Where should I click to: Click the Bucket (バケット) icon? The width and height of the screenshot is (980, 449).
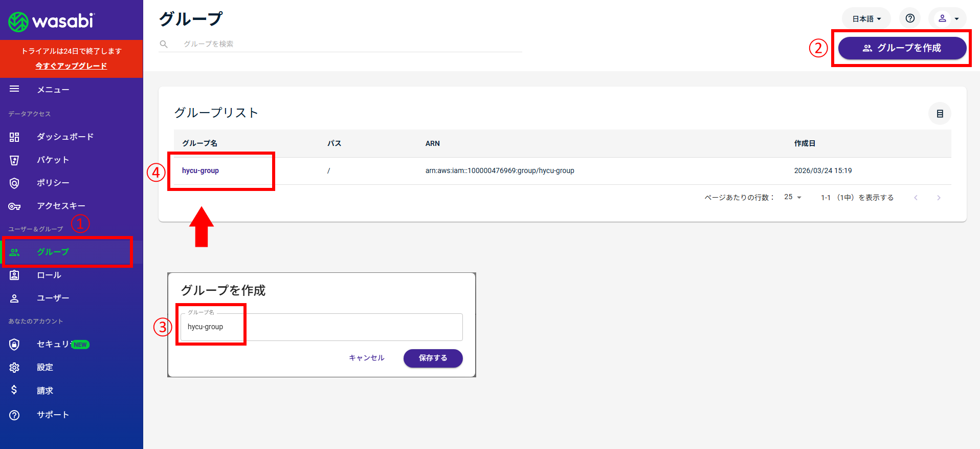(14, 160)
